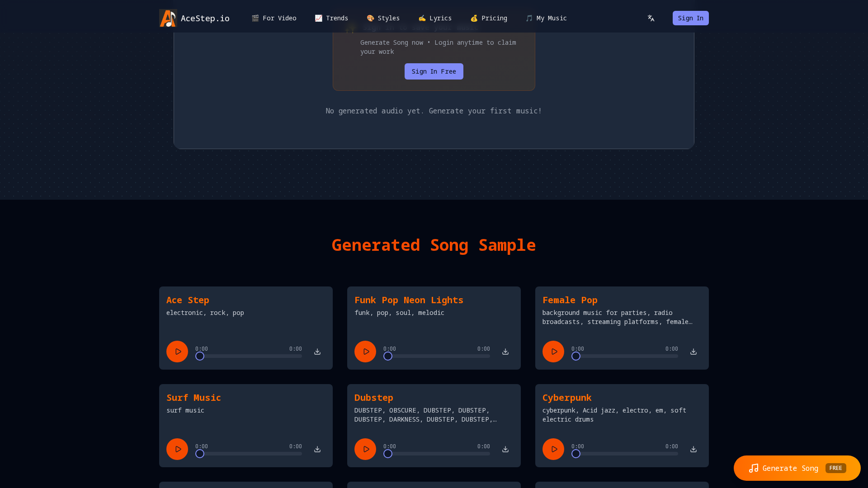Click the Sign In Free button

point(434,71)
